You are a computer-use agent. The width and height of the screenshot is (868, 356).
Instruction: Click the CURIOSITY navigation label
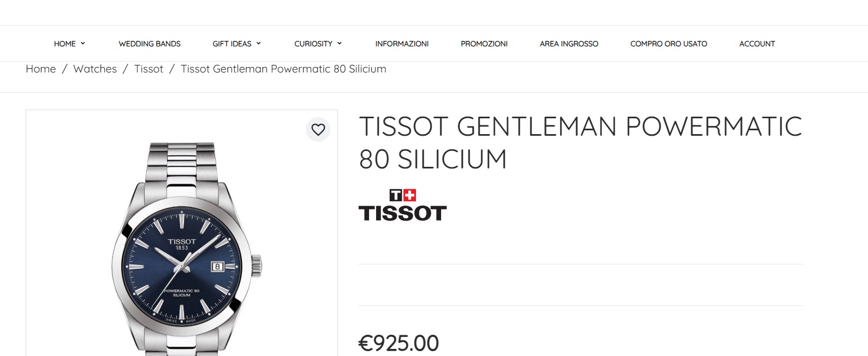click(313, 44)
